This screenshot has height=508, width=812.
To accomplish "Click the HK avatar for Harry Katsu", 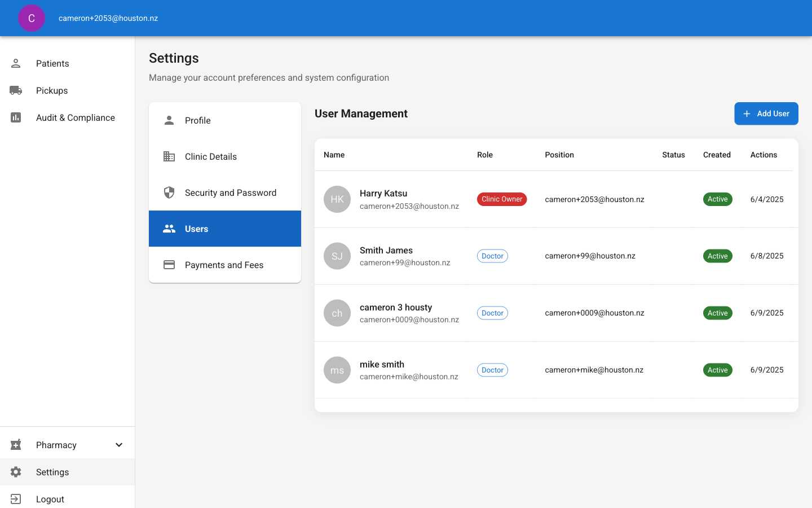I will (x=337, y=199).
